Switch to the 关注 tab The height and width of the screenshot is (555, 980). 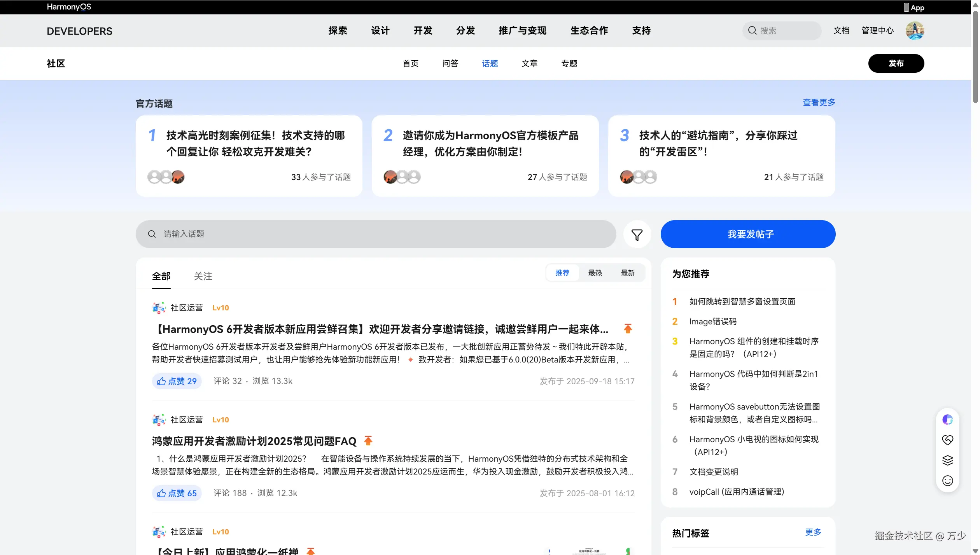coord(203,276)
